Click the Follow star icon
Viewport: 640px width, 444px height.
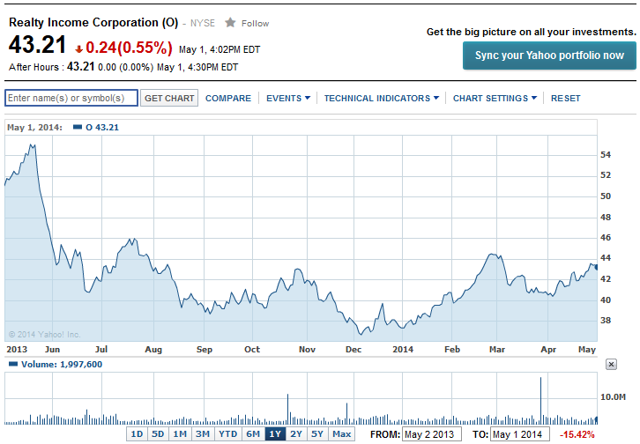click(x=230, y=23)
